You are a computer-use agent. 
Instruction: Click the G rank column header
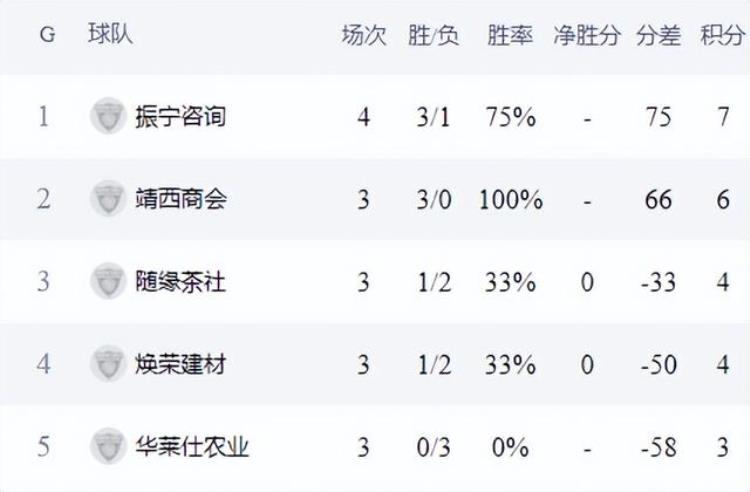click(47, 35)
